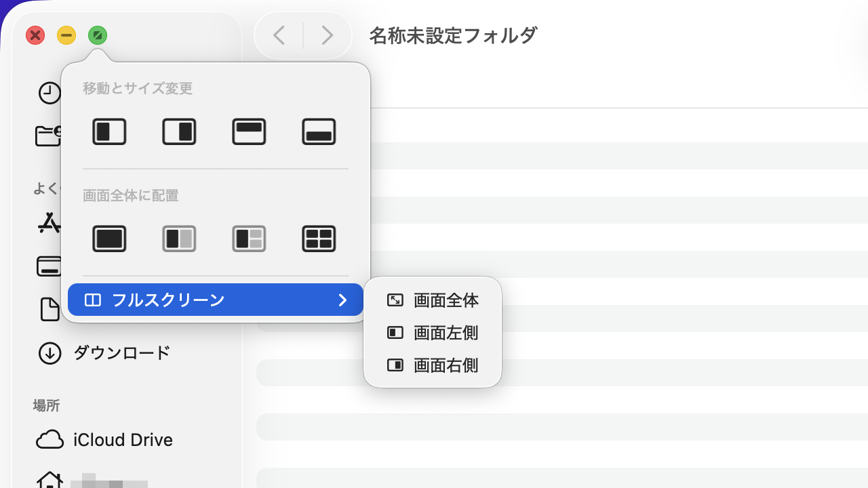Viewport: 868px width, 488px height.
Task: Select the fill-entire-screen arrangement icon
Action: (109, 239)
